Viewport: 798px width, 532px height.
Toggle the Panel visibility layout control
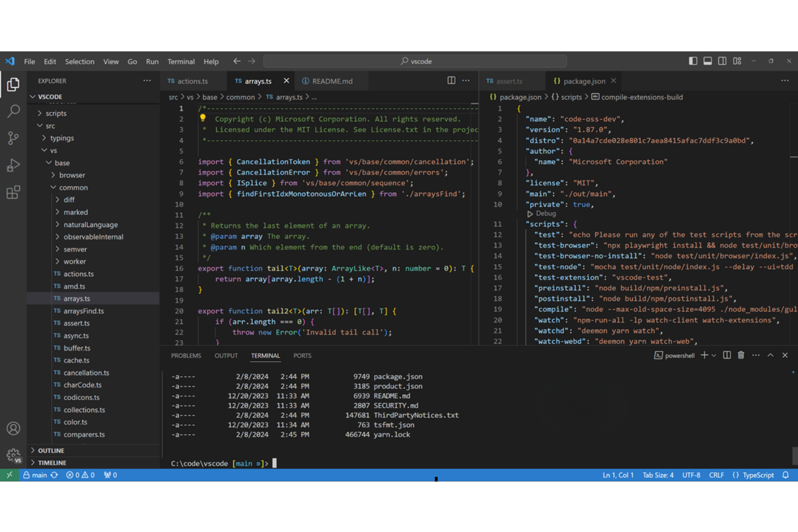[x=707, y=61]
